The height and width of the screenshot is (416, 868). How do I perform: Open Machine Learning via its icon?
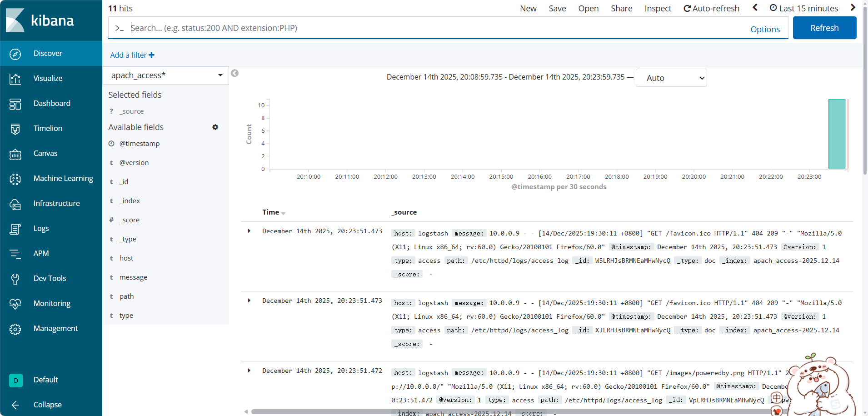pyautogui.click(x=15, y=179)
